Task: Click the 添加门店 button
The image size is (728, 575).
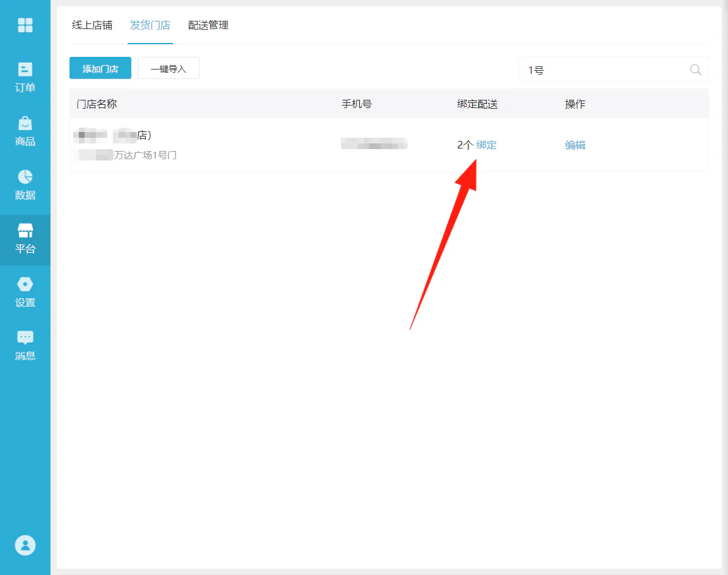Action: point(100,68)
